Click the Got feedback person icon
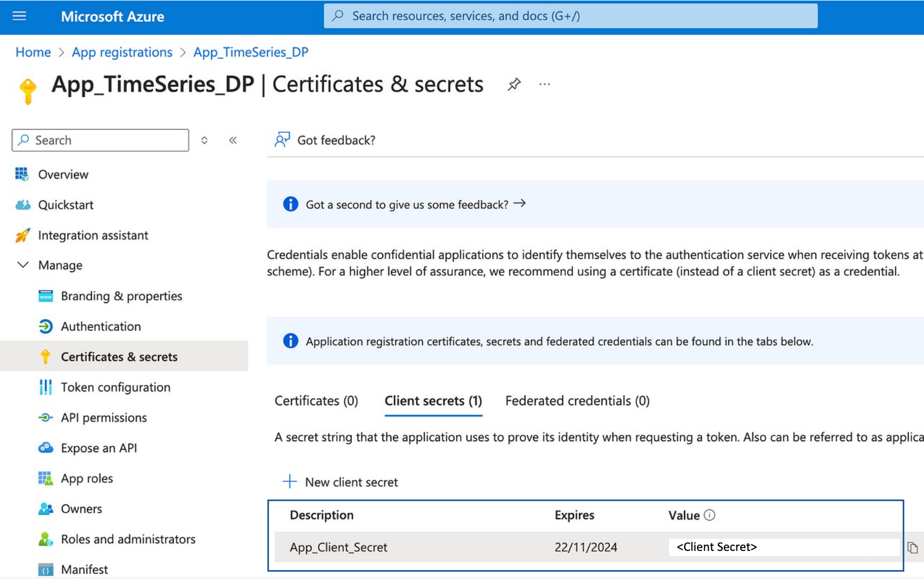The width and height of the screenshot is (924, 581). 282,140
